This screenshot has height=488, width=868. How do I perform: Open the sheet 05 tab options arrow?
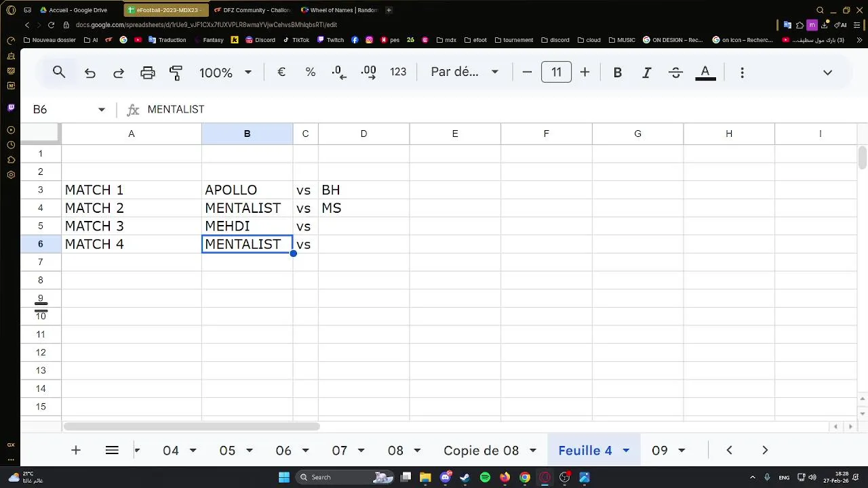(x=249, y=451)
